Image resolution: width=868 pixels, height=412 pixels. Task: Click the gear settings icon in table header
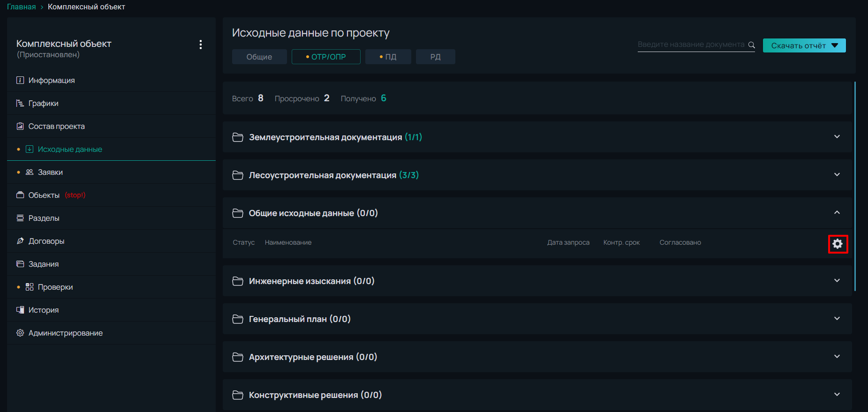pos(838,244)
